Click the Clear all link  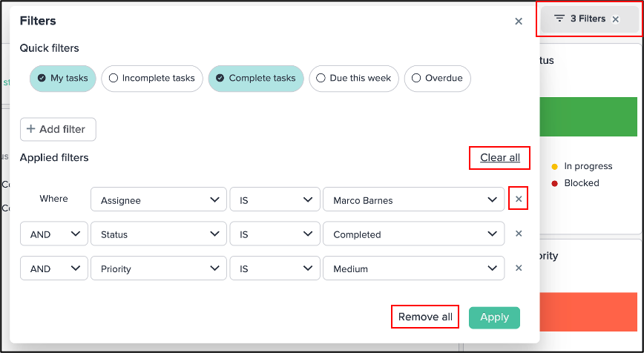pos(500,158)
